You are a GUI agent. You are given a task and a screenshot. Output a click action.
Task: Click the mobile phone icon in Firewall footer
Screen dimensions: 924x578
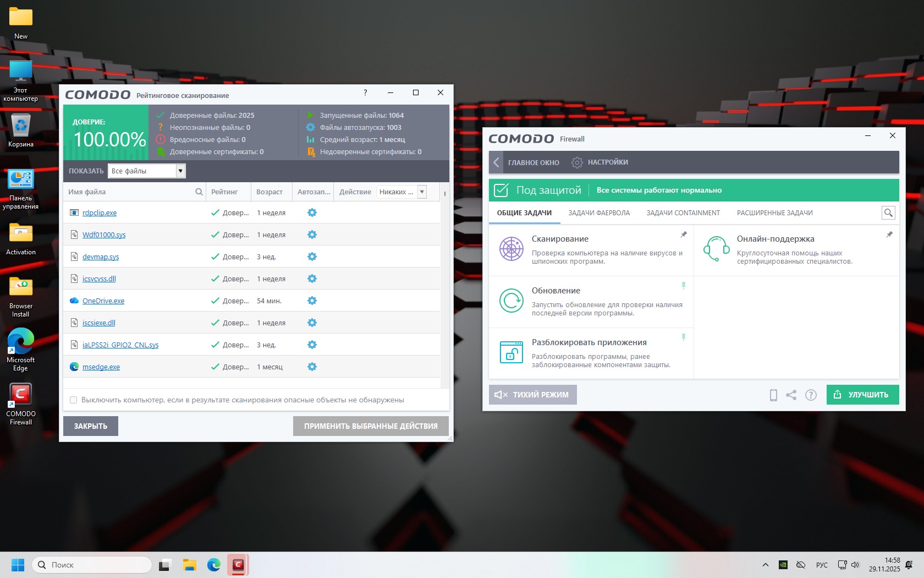[x=773, y=395]
